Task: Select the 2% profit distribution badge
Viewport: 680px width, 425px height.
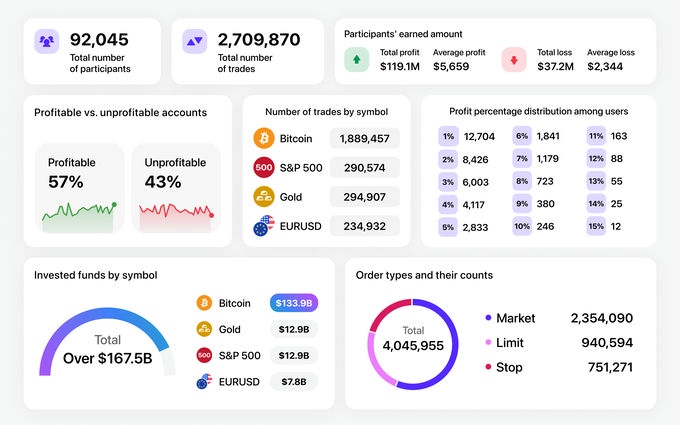Action: (x=448, y=159)
